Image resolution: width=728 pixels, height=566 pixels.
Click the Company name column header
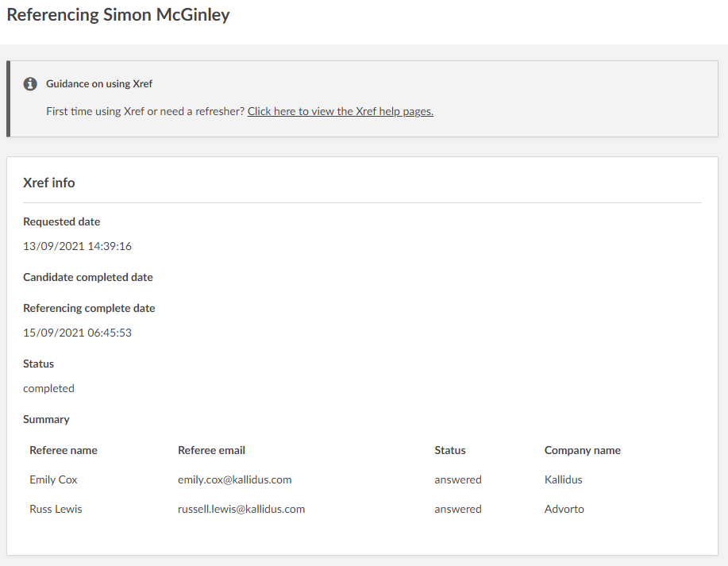click(x=582, y=450)
